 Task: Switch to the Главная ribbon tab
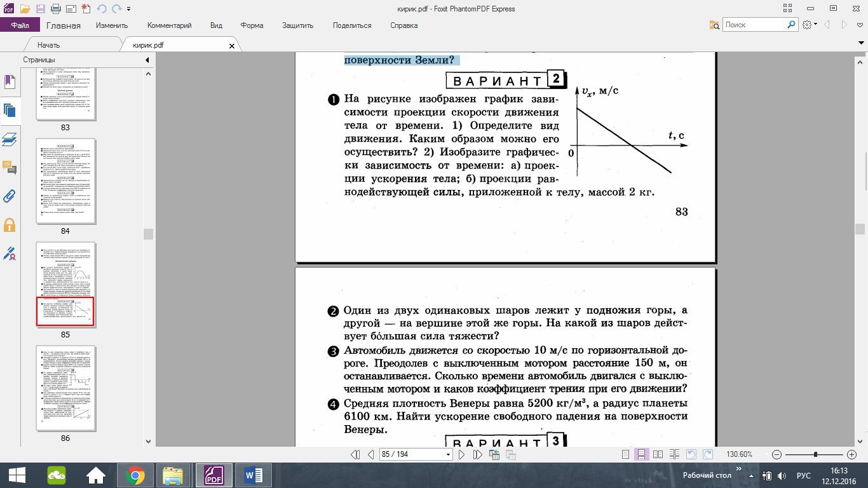[64, 25]
